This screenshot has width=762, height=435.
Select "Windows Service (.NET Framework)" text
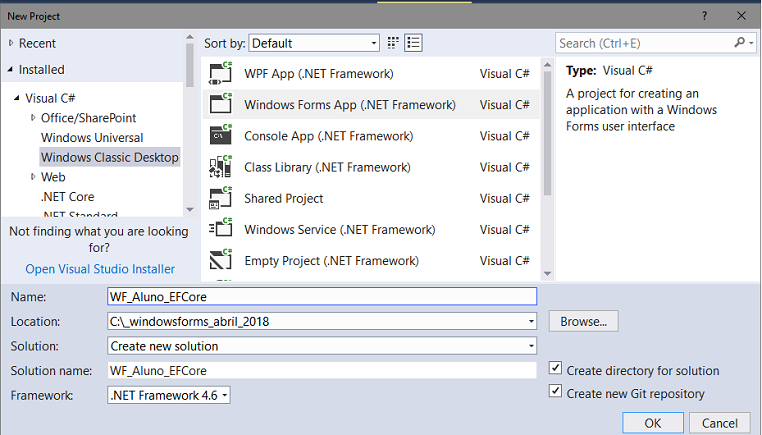click(340, 229)
